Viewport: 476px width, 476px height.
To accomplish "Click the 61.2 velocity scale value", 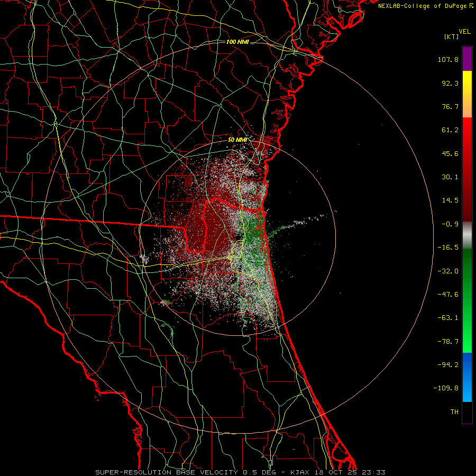I will point(450,130).
